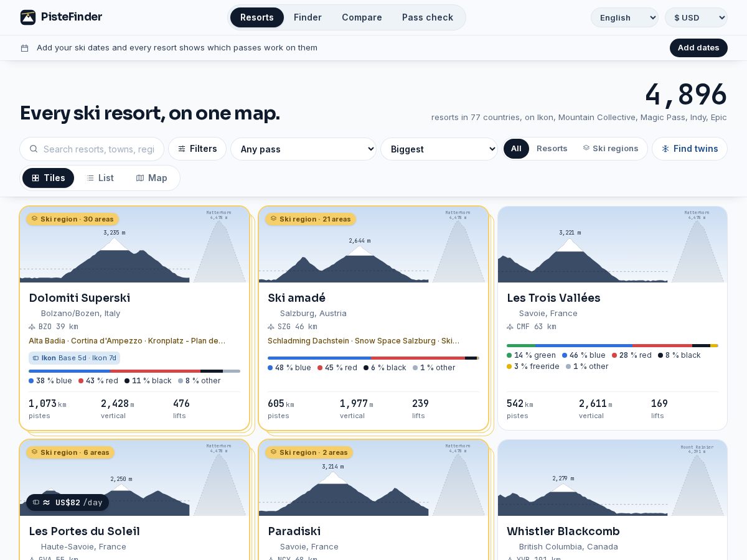
Task: Open the Ski amadé resort title
Action: (296, 298)
